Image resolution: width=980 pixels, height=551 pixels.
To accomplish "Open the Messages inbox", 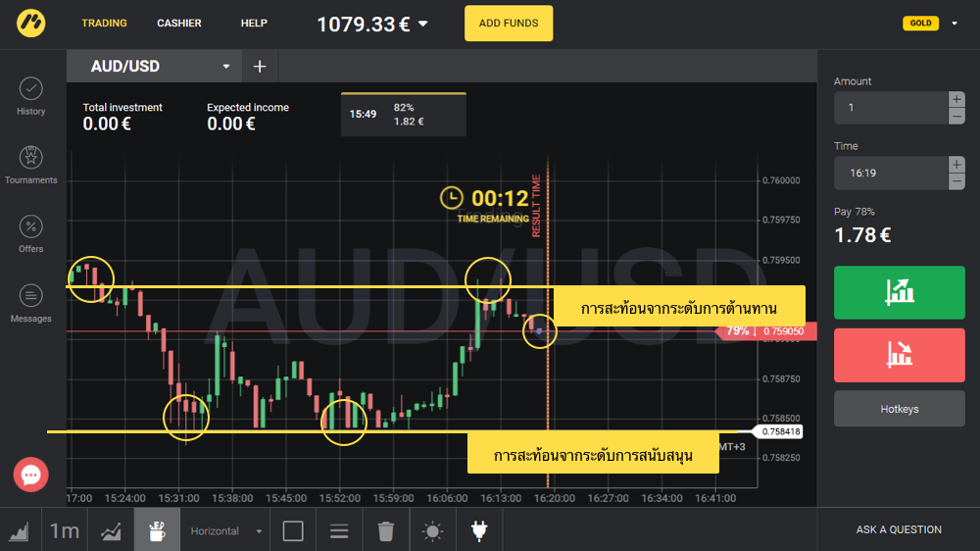I will (31, 303).
